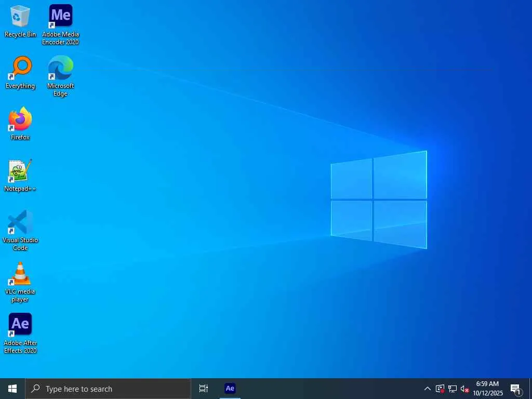Show hidden system tray icons

pos(428,389)
